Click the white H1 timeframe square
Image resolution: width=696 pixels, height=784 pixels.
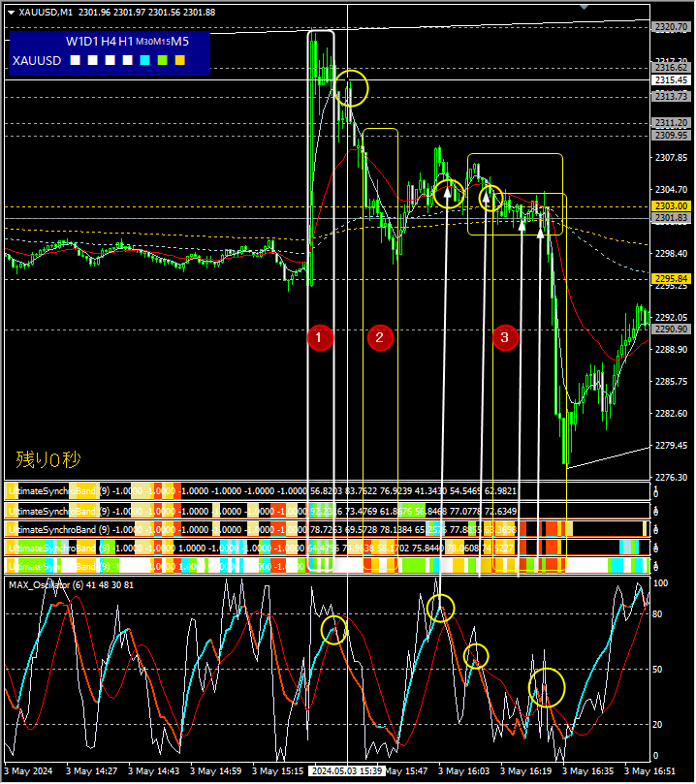pos(128,60)
